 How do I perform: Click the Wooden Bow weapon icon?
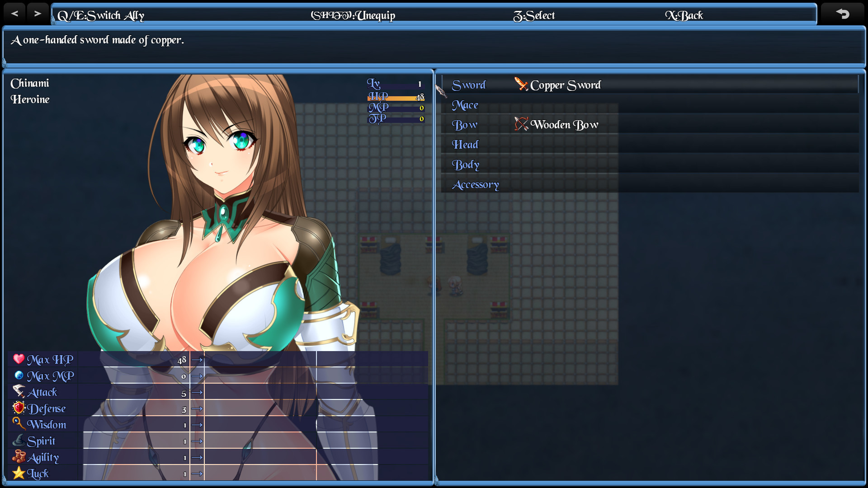[x=521, y=123]
